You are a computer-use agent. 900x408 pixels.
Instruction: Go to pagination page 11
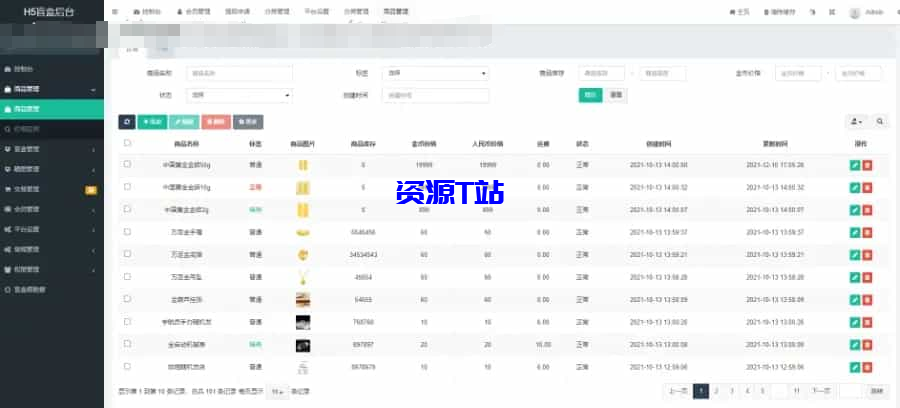point(797,391)
